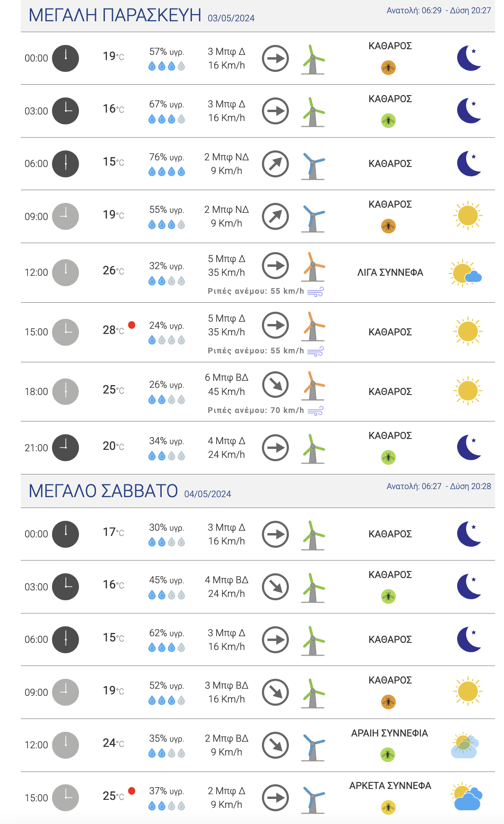Viewport: 504px width, 824px height.
Task: Click the clock icon for Friday 00:00
Action: [x=65, y=58]
